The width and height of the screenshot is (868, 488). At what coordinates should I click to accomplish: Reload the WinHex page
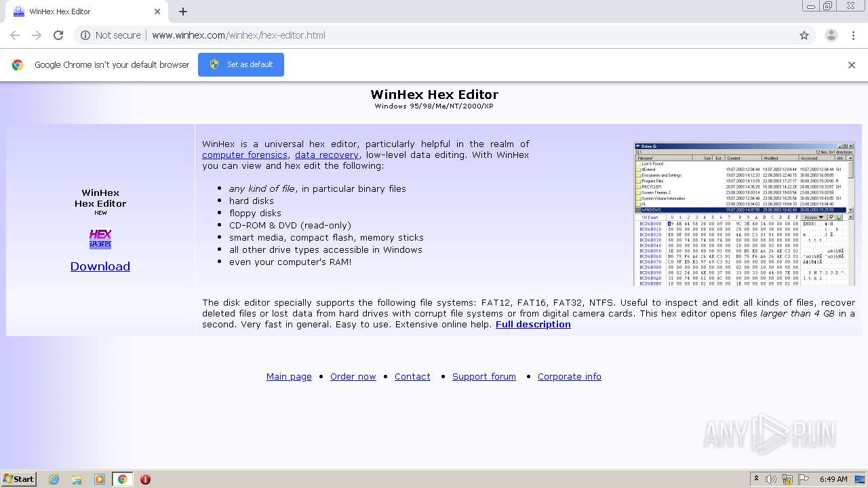tap(58, 35)
